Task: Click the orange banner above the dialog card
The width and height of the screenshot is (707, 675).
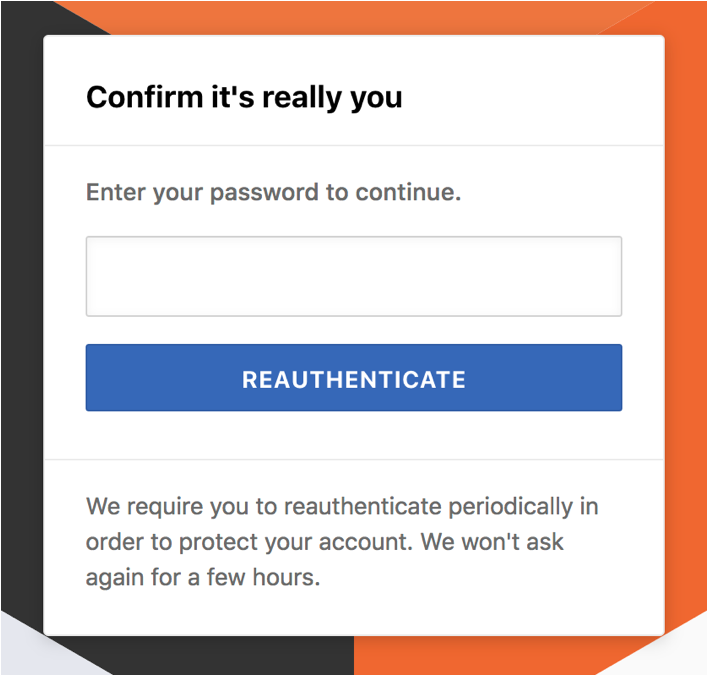Action: click(354, 17)
